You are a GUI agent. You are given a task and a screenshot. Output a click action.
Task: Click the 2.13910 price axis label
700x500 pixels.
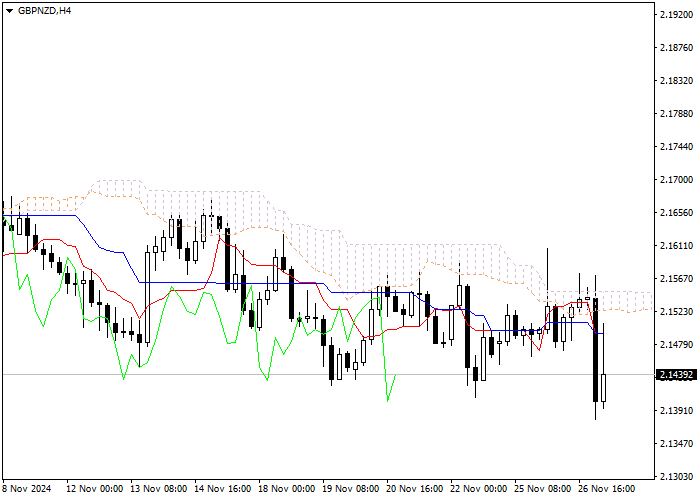coord(676,411)
